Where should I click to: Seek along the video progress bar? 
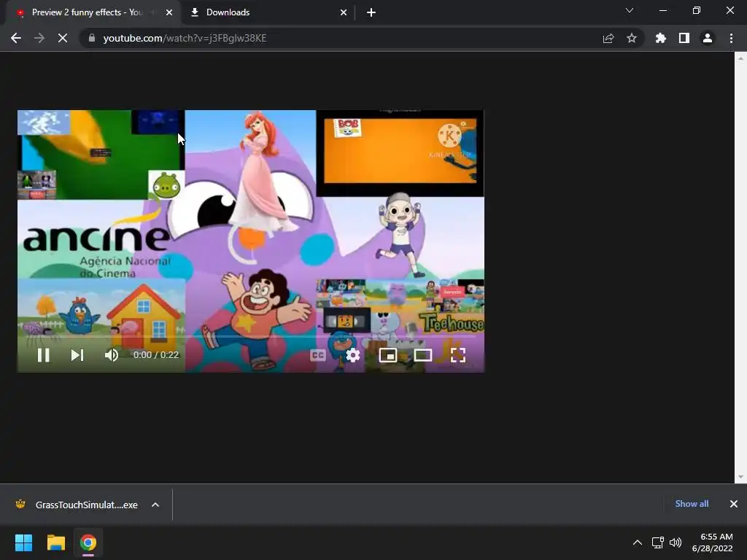(251, 336)
